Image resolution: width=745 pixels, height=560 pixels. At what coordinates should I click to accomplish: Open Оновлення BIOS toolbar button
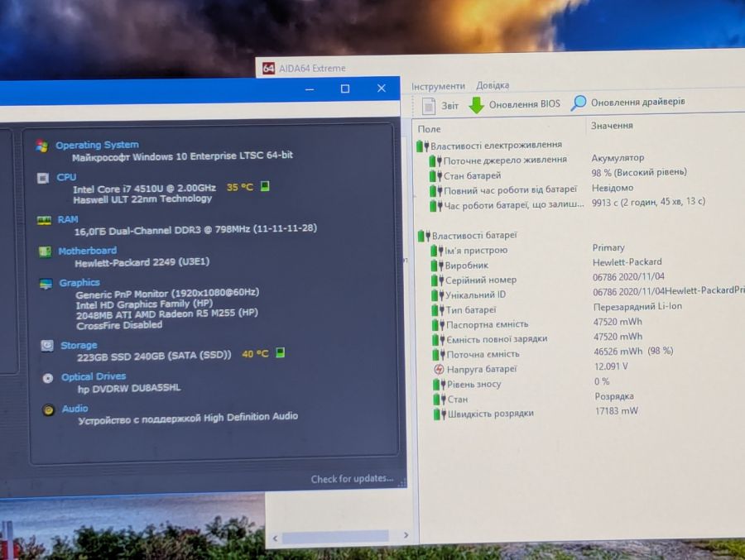click(515, 104)
